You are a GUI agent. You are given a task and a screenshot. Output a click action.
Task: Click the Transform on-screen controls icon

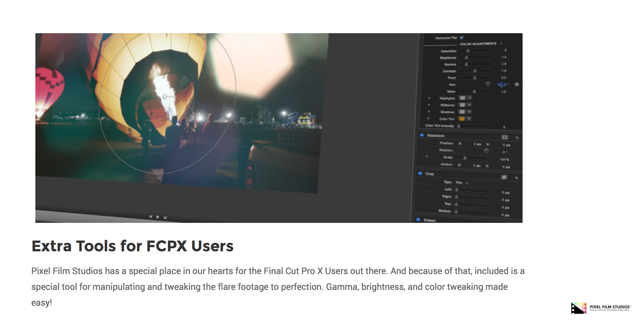(x=505, y=137)
